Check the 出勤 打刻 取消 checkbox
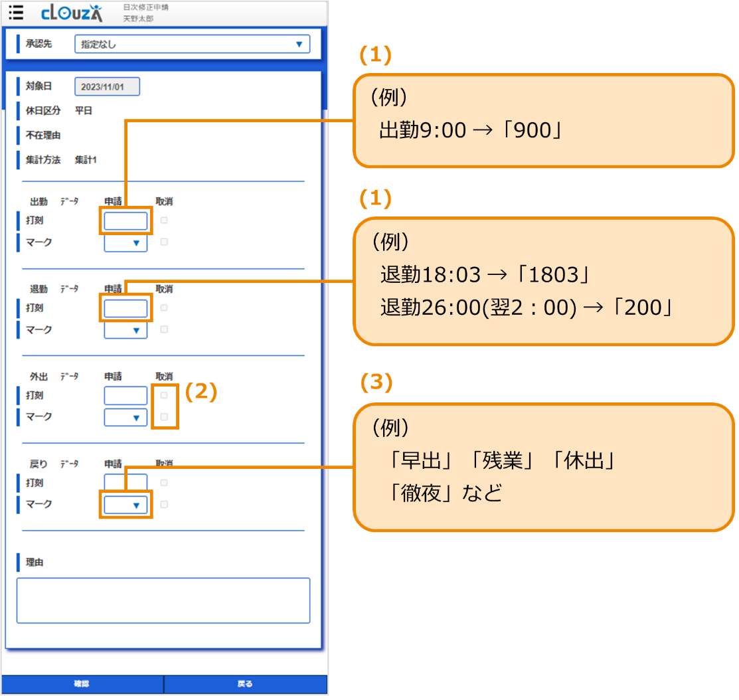This screenshot has width=739, height=700. pos(164,220)
